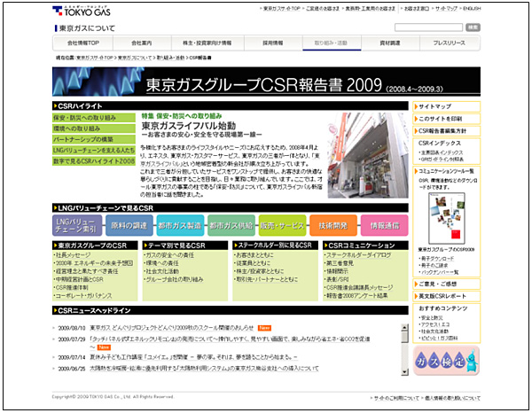Select the 取り組み・活動 tab
The width and height of the screenshot is (532, 413).
pos(331,43)
